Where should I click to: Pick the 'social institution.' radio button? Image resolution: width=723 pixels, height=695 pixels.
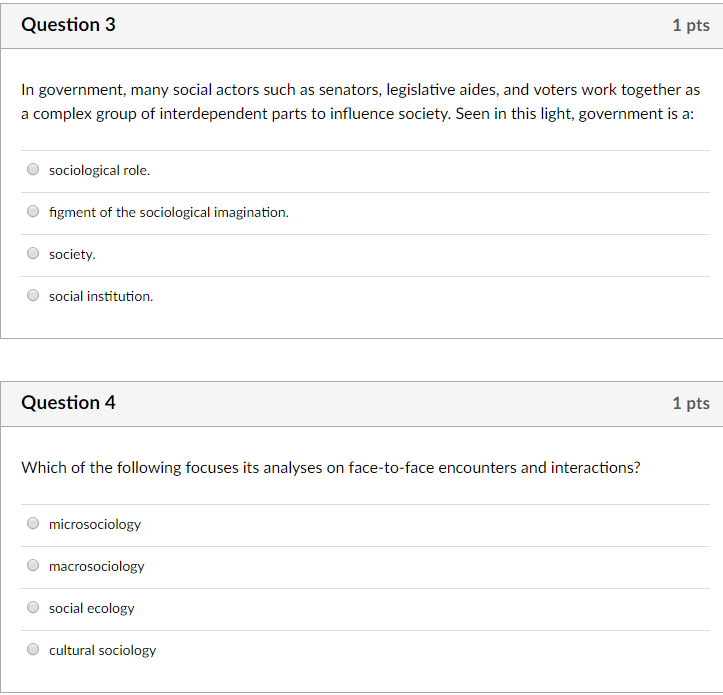(x=33, y=295)
